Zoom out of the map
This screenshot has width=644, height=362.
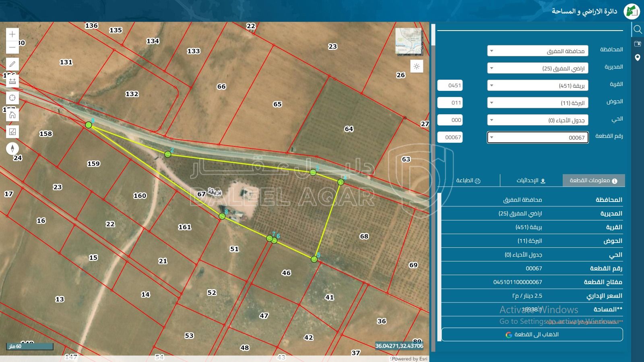(x=12, y=47)
